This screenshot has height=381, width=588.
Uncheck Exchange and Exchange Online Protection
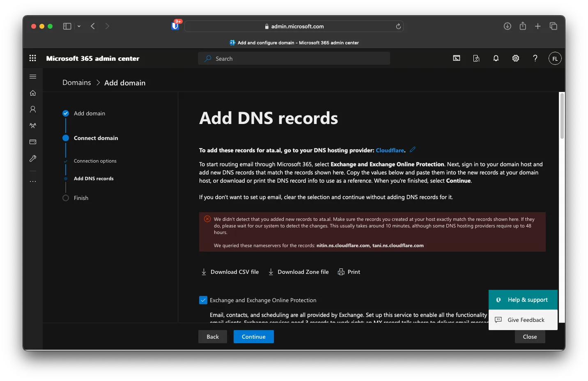pyautogui.click(x=203, y=300)
